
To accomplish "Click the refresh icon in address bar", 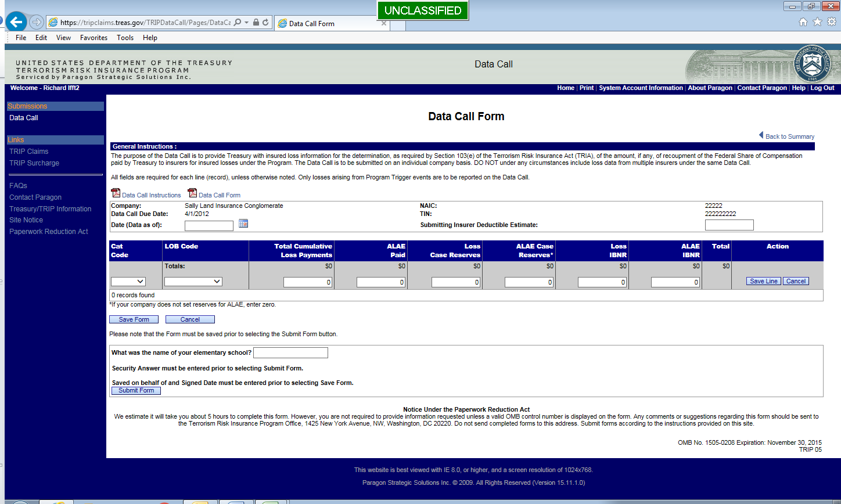I will 265,23.
